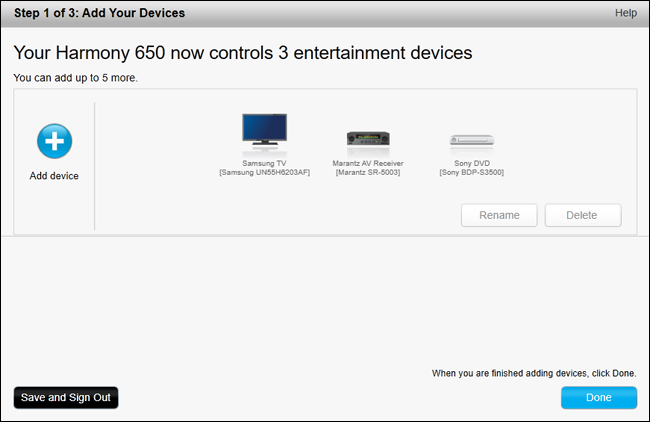Click the "[Samsung UN55H6203AF]" model text
650x422 pixels.
pos(264,172)
